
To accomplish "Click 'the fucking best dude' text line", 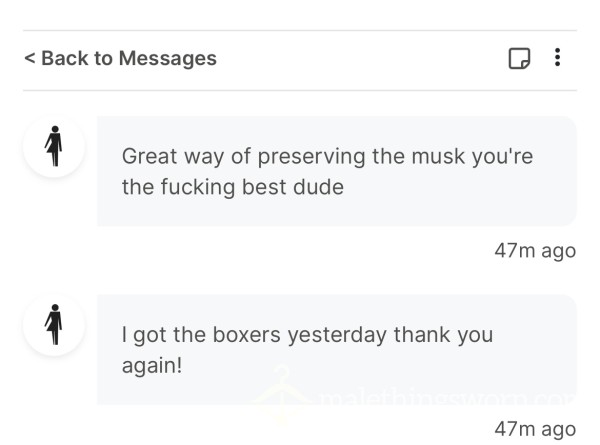I will tap(233, 187).
